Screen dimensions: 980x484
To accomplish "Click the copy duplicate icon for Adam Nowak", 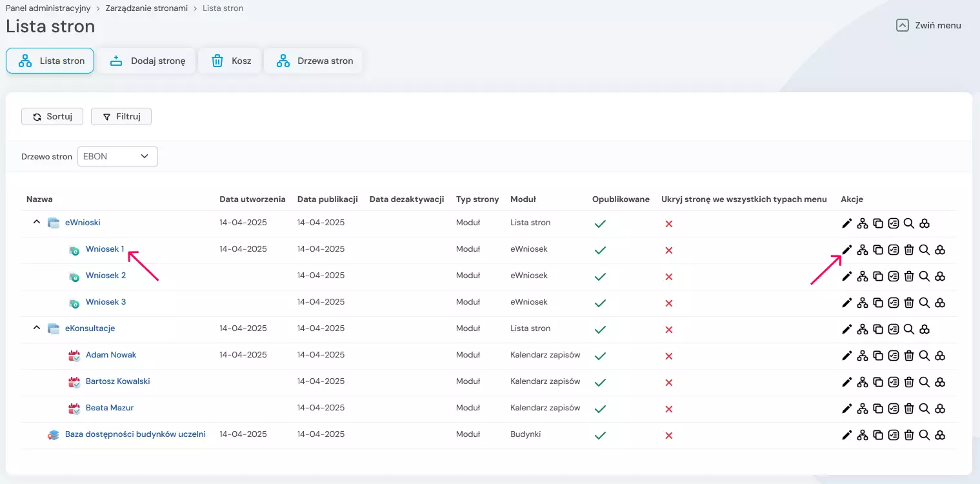I will point(878,356).
